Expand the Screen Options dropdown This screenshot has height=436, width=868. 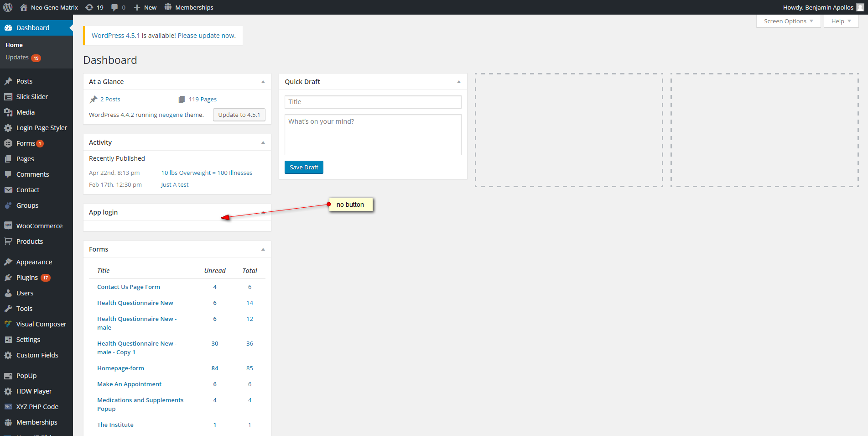[789, 21]
